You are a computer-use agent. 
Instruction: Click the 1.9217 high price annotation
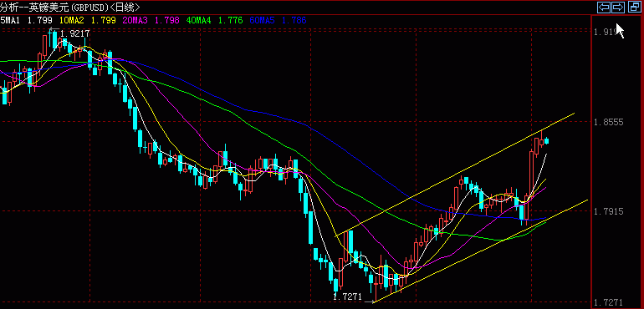(x=74, y=34)
